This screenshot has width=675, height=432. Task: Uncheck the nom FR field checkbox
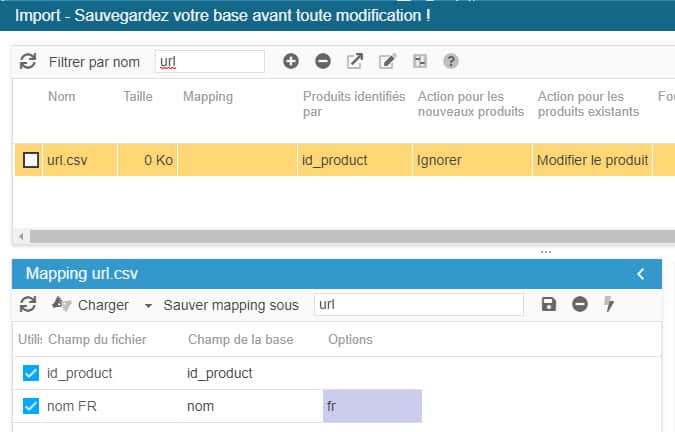pyautogui.click(x=31, y=406)
